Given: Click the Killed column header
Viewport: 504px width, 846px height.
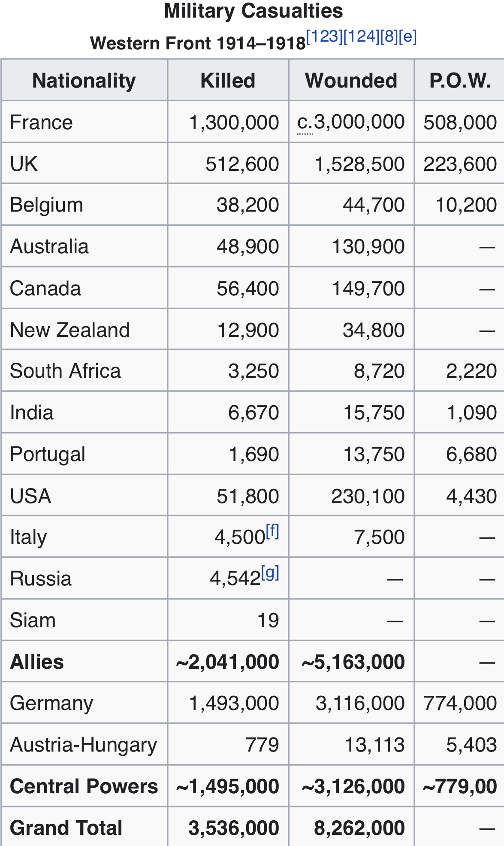Looking at the screenshot, I should pyautogui.click(x=228, y=80).
